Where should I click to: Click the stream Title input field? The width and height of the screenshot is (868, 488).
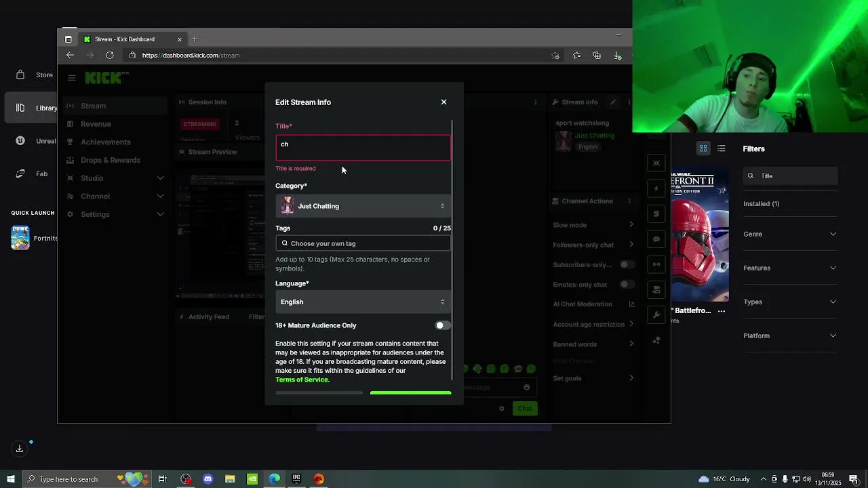coord(363,147)
